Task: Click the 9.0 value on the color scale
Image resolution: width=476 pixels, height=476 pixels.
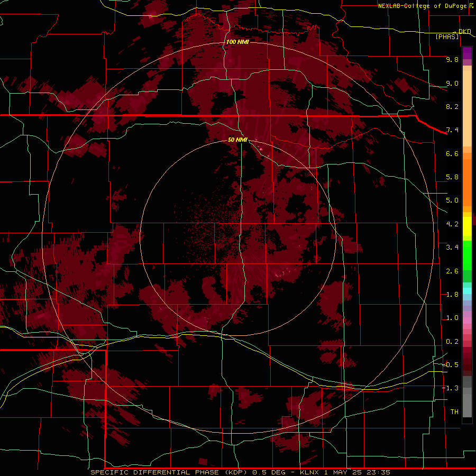Action: click(x=452, y=83)
